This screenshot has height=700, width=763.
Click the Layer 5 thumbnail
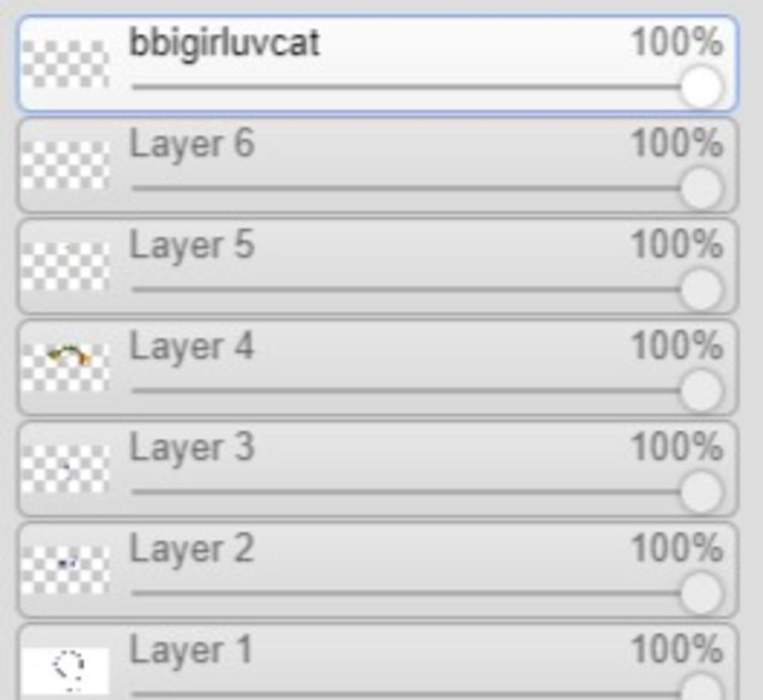[x=66, y=267]
